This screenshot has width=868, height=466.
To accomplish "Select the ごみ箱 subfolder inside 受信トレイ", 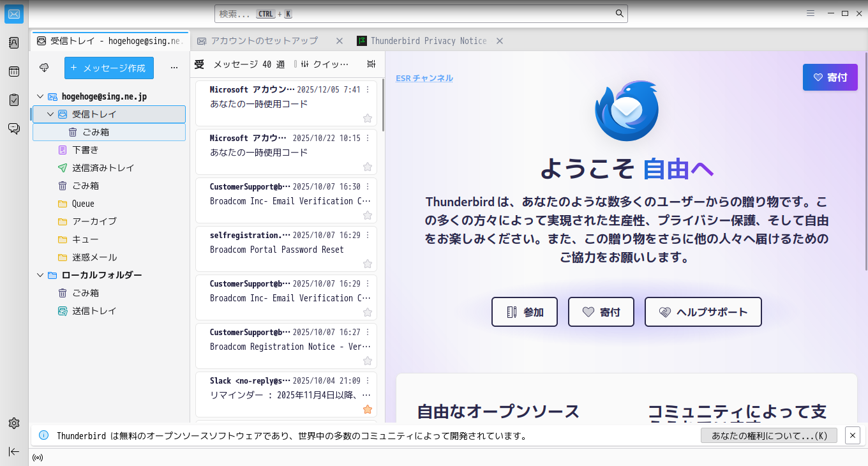I will (x=109, y=132).
